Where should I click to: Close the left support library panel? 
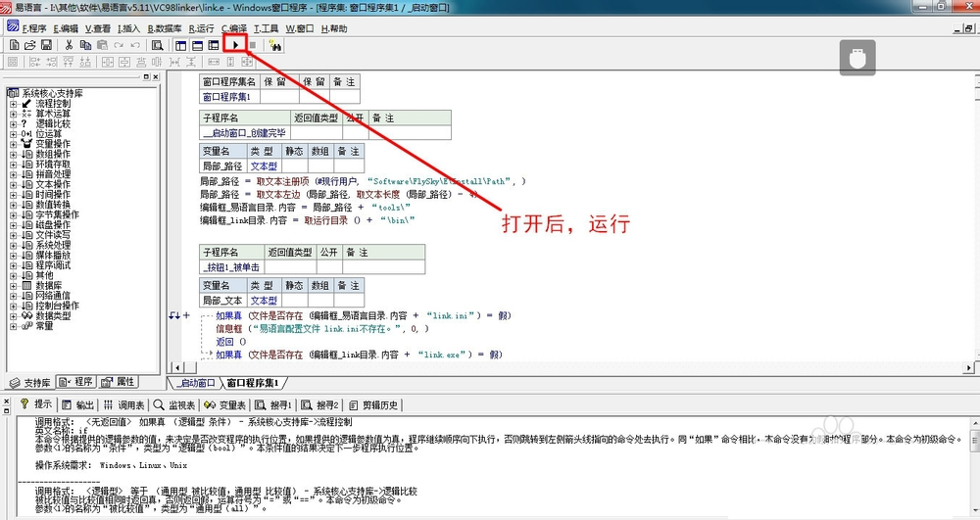coord(156,76)
